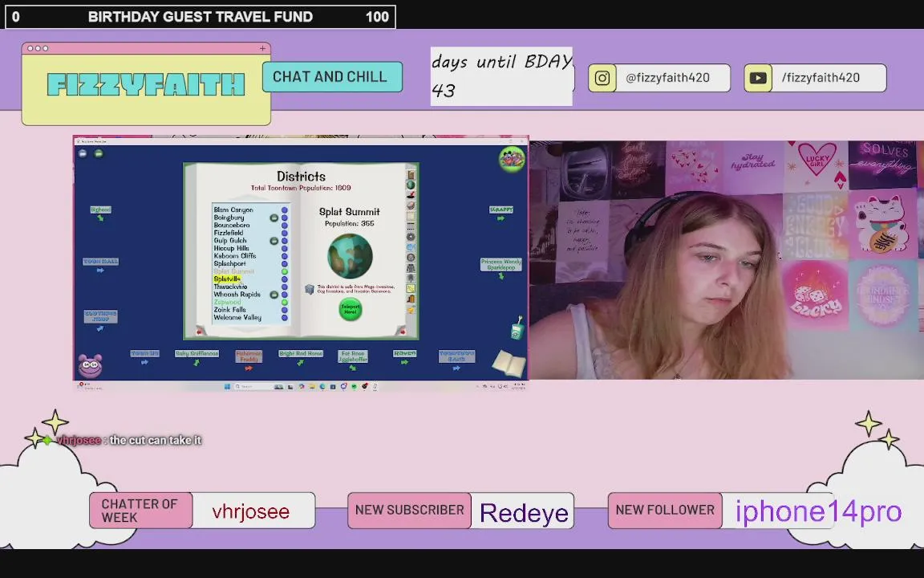This screenshot has height=578, width=924.
Task: Select the Gulp Gulch district
Action: [230, 241]
